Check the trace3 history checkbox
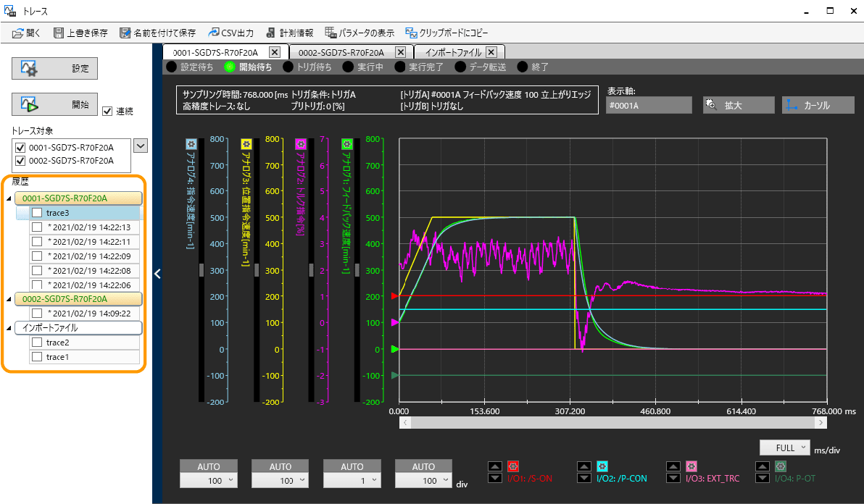864x504 pixels. 36,213
